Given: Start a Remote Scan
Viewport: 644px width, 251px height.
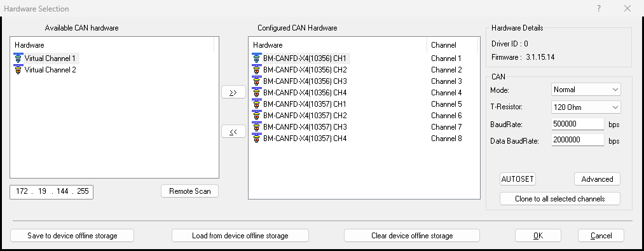Looking at the screenshot, I should coord(189,191).
